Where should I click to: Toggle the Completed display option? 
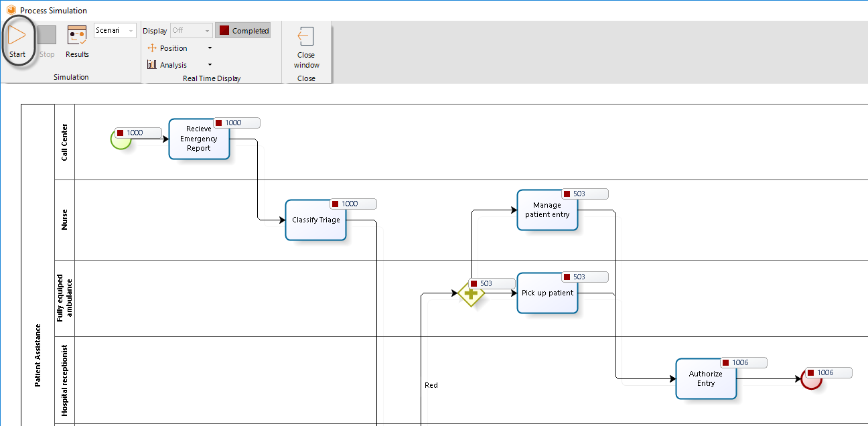243,31
